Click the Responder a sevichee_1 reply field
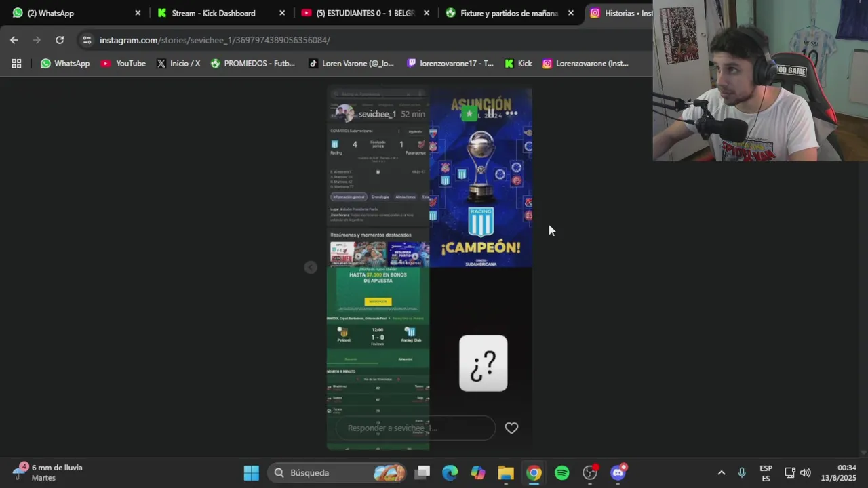The image size is (868, 488). 415,428
